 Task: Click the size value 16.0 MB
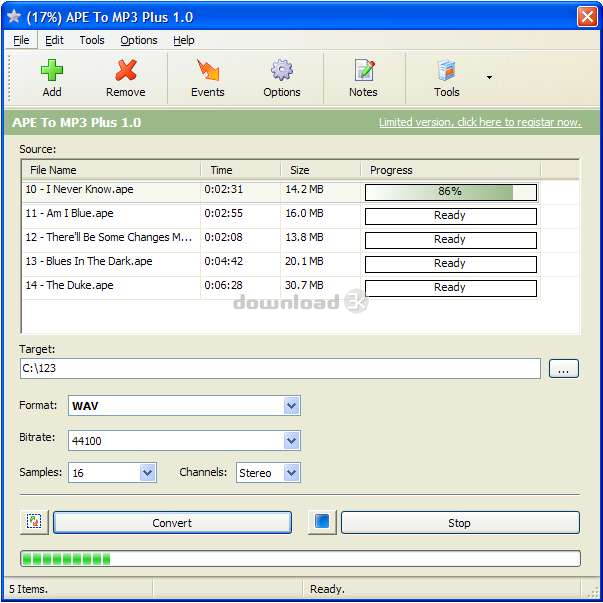pyautogui.click(x=304, y=213)
